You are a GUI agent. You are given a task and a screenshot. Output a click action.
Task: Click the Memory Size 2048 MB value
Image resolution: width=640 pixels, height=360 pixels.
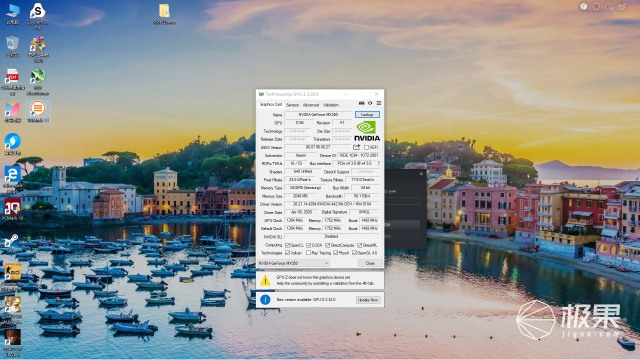pyautogui.click(x=301, y=196)
